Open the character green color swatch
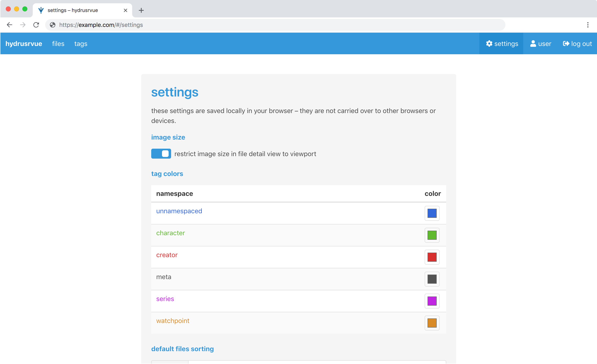 432,235
